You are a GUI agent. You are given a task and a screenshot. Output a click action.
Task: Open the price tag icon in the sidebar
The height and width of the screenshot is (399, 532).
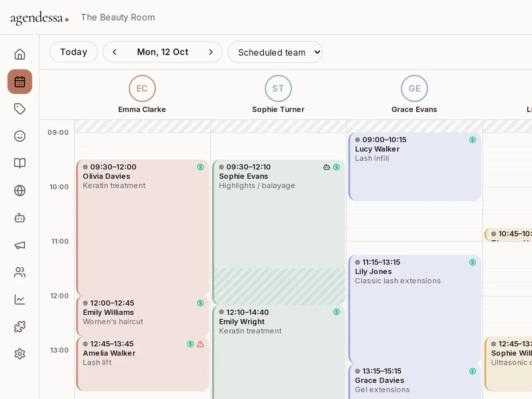(x=20, y=109)
